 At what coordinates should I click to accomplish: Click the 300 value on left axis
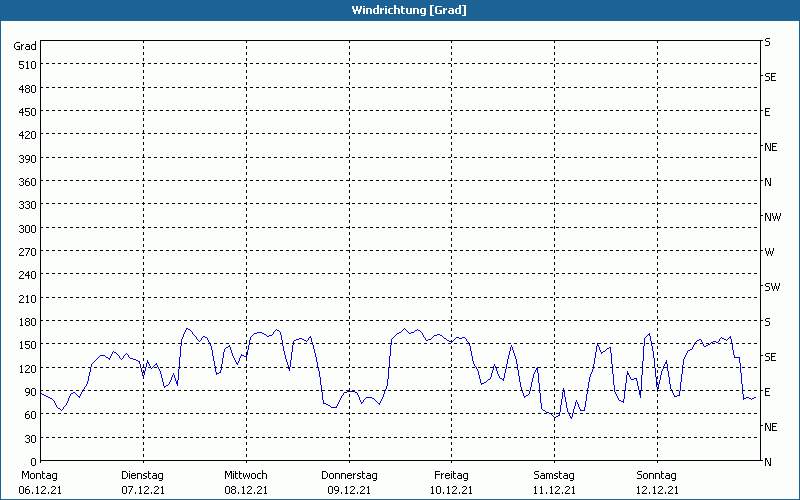(x=28, y=229)
